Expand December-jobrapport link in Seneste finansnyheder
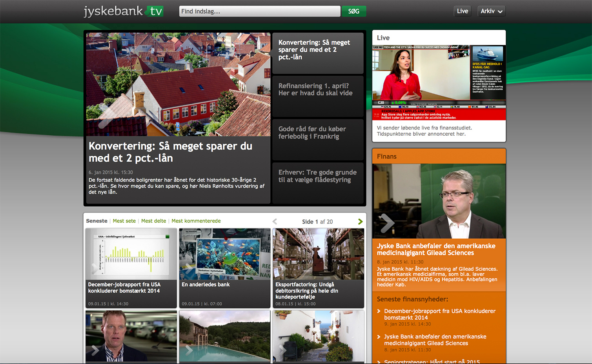The image size is (592, 364). (x=439, y=314)
